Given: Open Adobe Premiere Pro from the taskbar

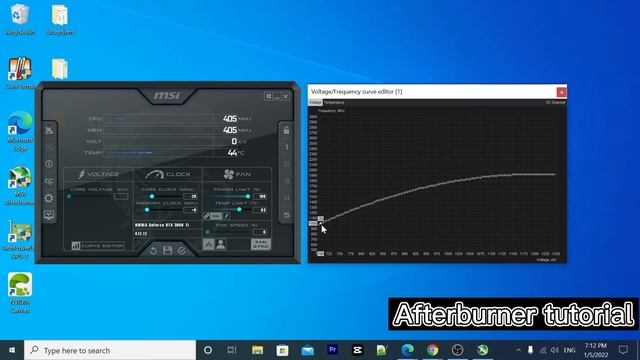Looking at the screenshot, I should click(x=333, y=350).
